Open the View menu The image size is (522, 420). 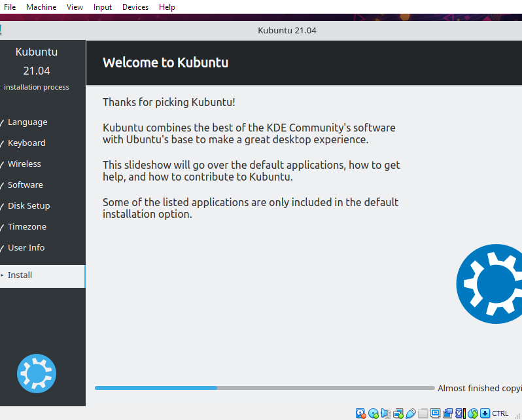(75, 7)
